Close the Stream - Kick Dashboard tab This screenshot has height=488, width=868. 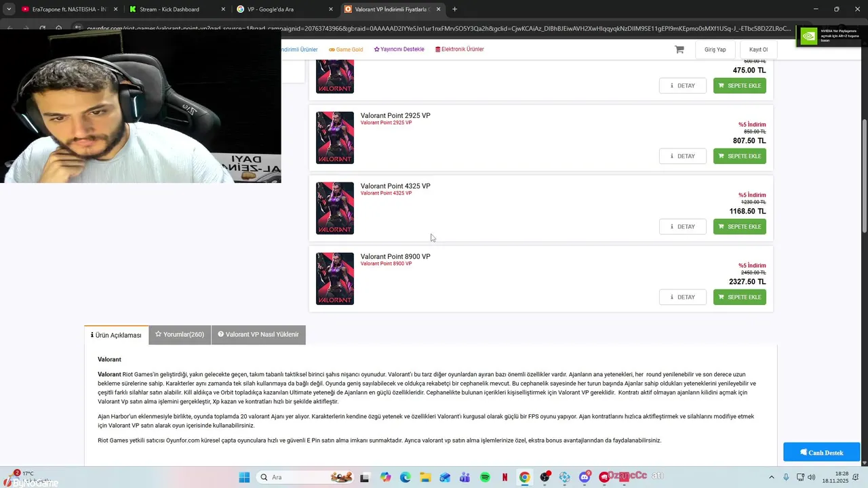click(x=223, y=9)
